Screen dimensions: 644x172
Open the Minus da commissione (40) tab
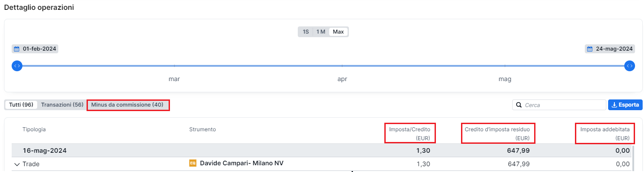[127, 105]
